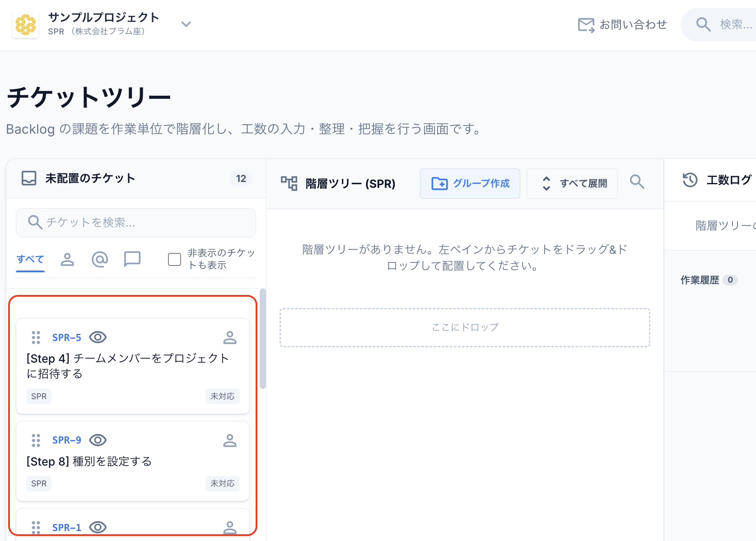Toggle the eye icon on SPR-5 ticket
Image resolution: width=756 pixels, height=541 pixels.
98,337
